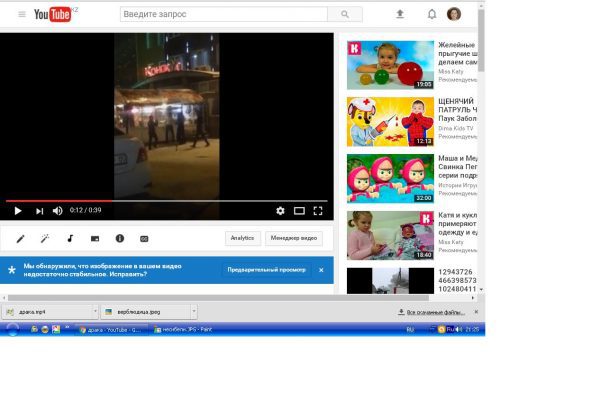This screenshot has height=400, width=600.
Task: Play the video
Action: (x=17, y=211)
